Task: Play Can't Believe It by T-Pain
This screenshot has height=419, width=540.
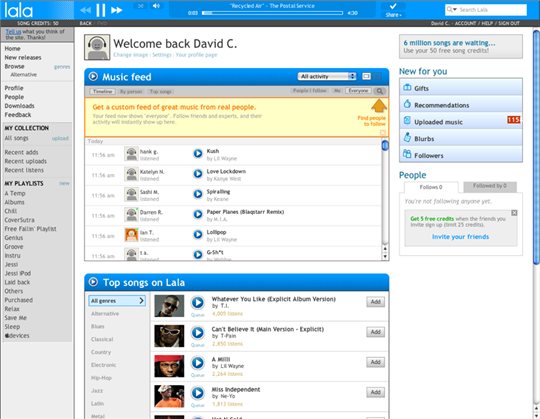Action: (198, 333)
